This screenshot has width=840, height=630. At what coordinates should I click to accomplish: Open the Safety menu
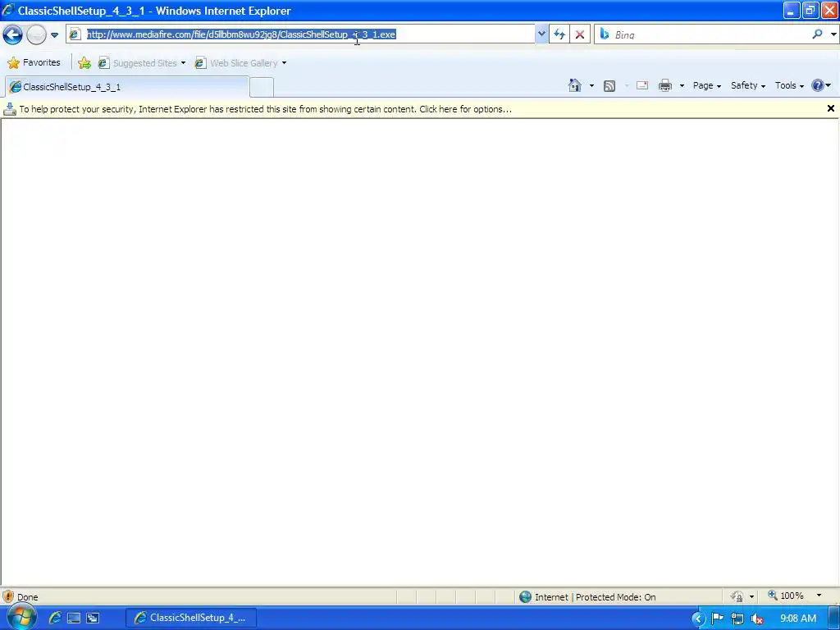[748, 85]
